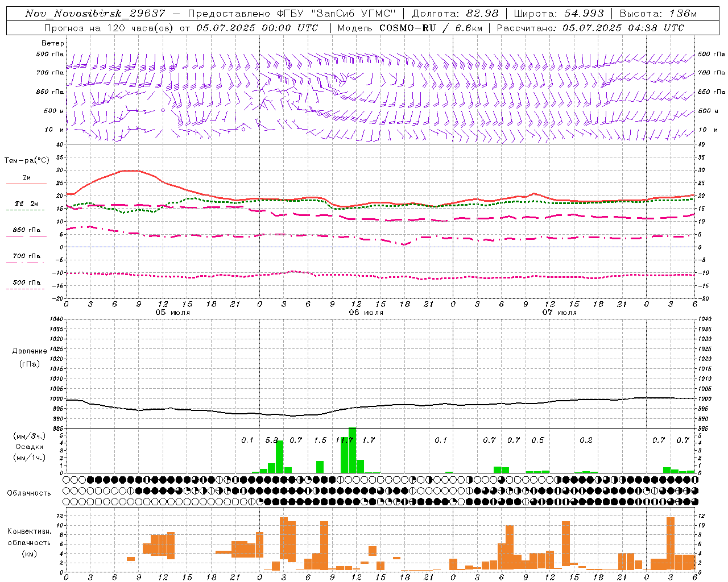Click the 06 июля date label

click(x=366, y=313)
